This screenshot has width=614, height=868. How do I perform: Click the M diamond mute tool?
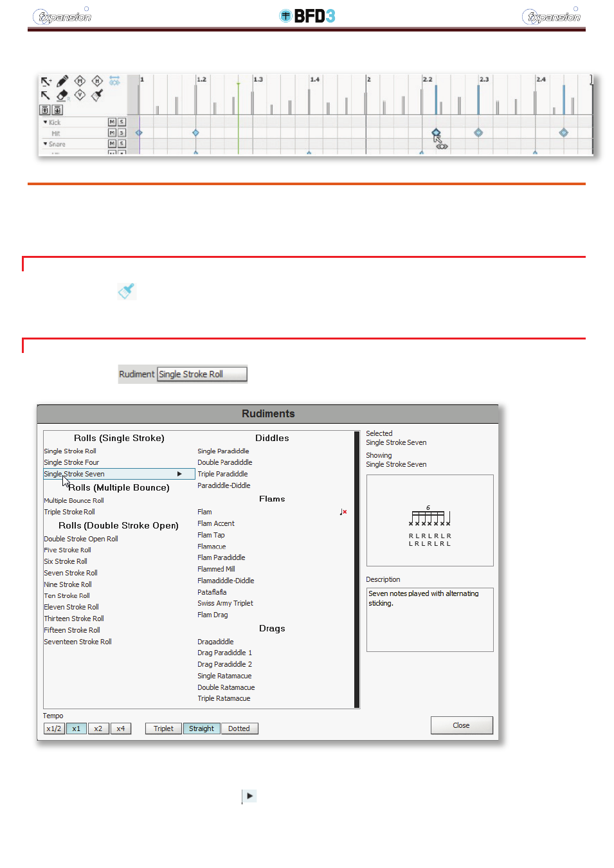pos(80,81)
